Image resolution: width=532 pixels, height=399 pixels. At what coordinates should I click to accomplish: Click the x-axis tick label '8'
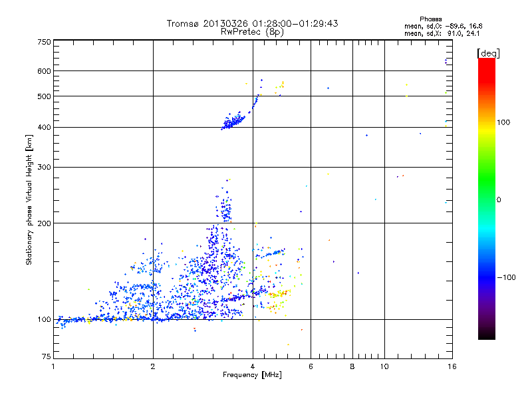tap(352, 366)
